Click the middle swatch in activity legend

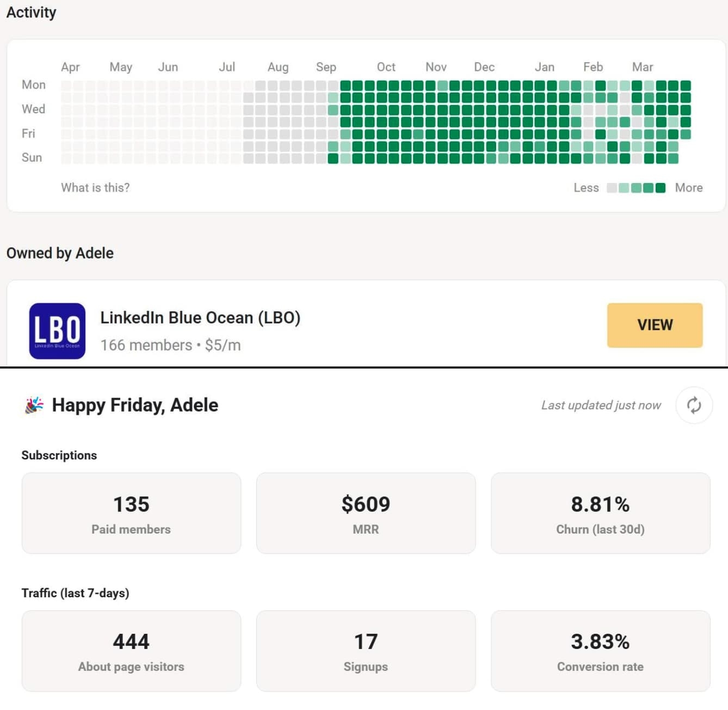click(636, 188)
